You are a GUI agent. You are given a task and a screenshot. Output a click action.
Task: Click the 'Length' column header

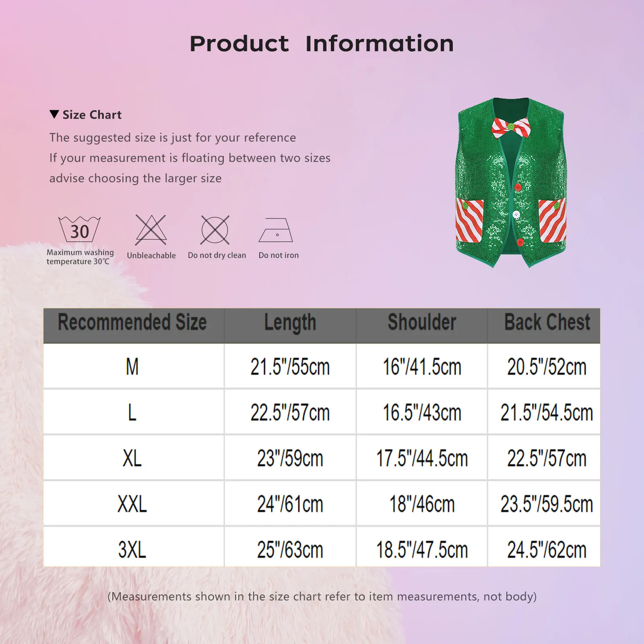click(290, 326)
